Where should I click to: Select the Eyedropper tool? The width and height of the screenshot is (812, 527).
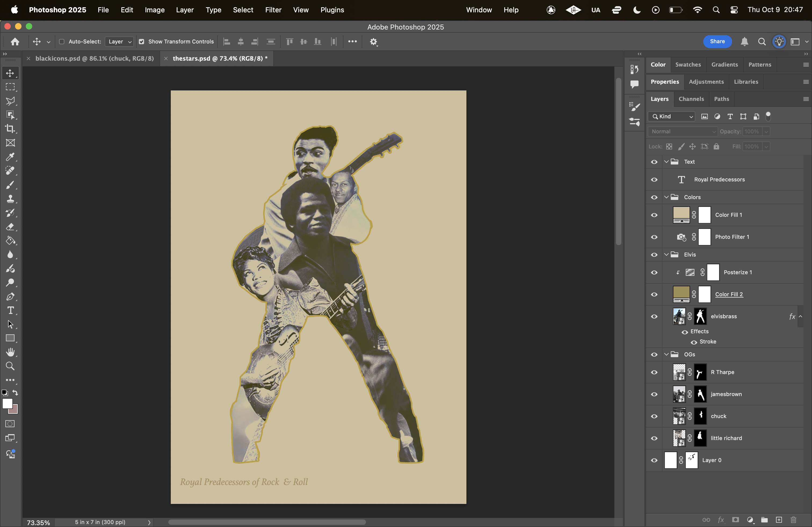tap(10, 157)
